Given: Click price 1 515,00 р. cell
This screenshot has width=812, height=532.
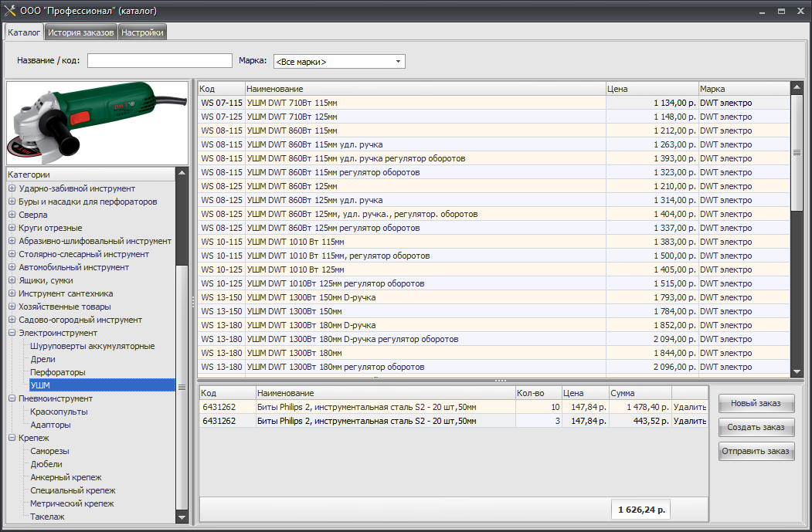Looking at the screenshot, I should click(652, 283).
